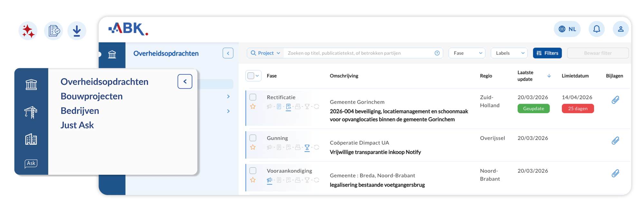Check the Vooraankondiging row checkbox
The width and height of the screenshot is (644, 214).
253,171
